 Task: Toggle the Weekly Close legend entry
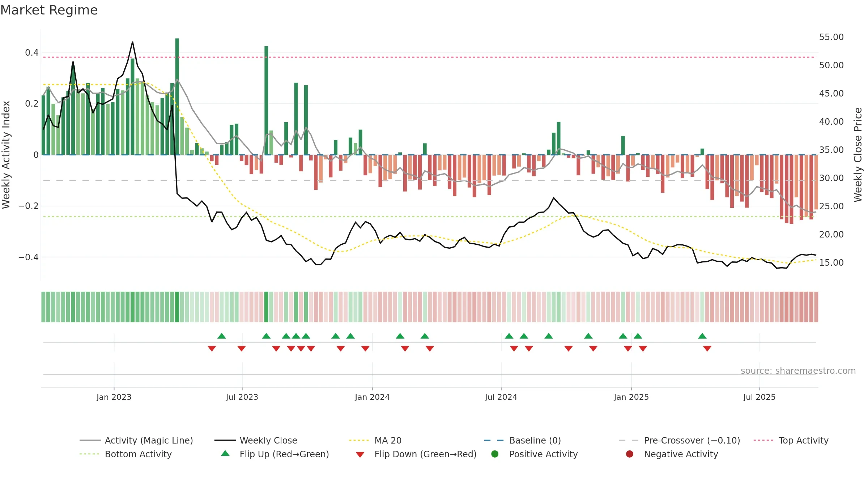(x=256, y=440)
